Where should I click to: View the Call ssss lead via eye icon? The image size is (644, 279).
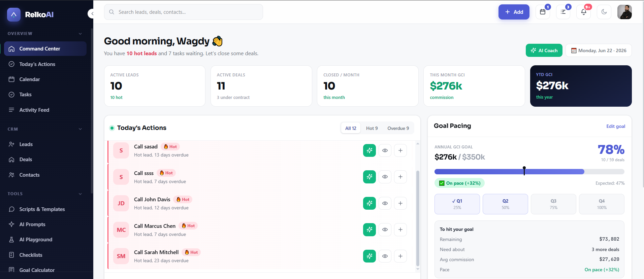click(x=385, y=177)
